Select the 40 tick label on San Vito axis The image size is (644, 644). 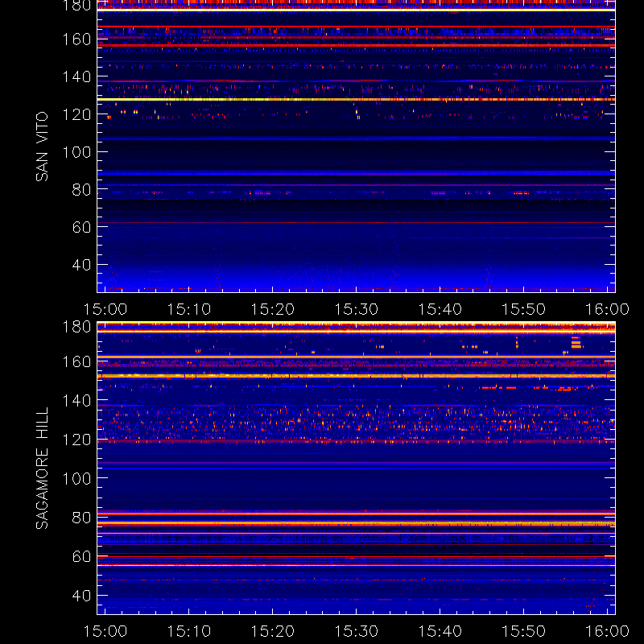(82, 265)
